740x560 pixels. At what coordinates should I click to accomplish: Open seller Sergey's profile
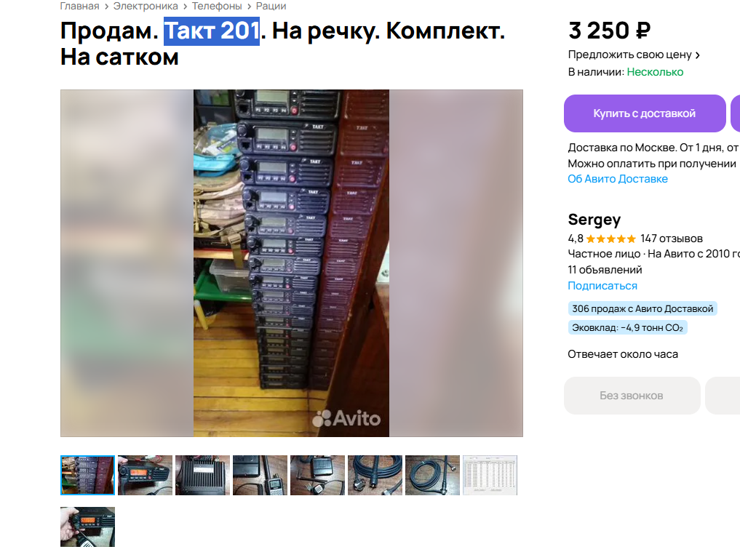click(594, 220)
